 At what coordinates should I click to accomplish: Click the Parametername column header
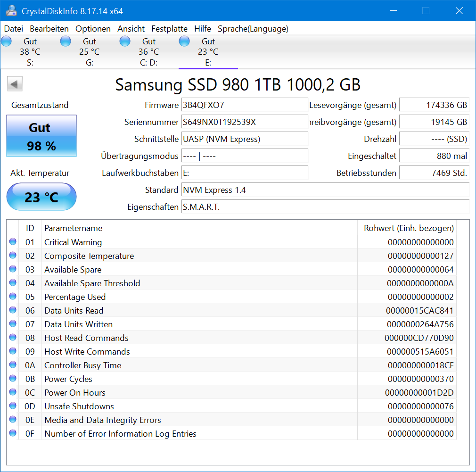click(x=199, y=228)
